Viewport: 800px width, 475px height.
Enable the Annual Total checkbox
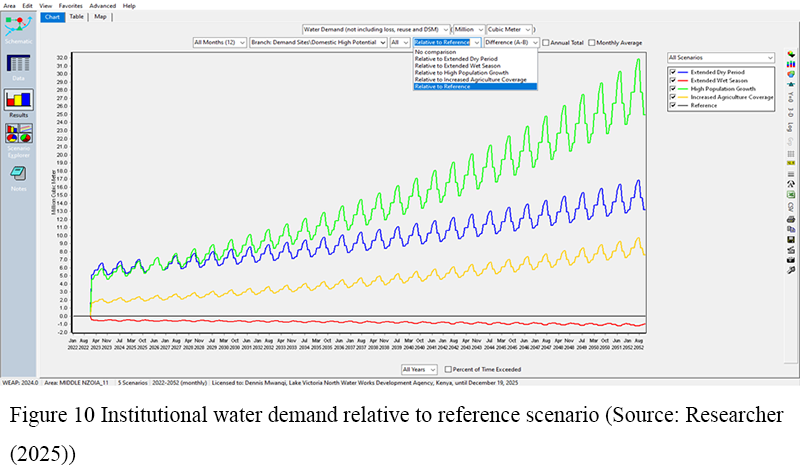tap(546, 43)
